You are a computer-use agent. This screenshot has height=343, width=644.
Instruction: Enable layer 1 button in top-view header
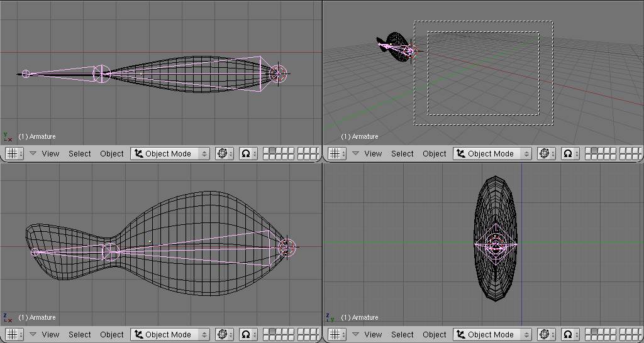point(266,151)
